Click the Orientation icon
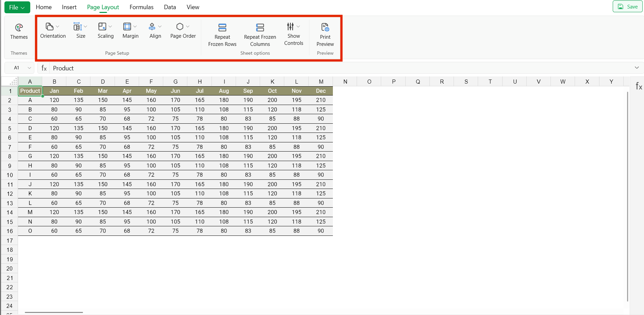 (50, 27)
